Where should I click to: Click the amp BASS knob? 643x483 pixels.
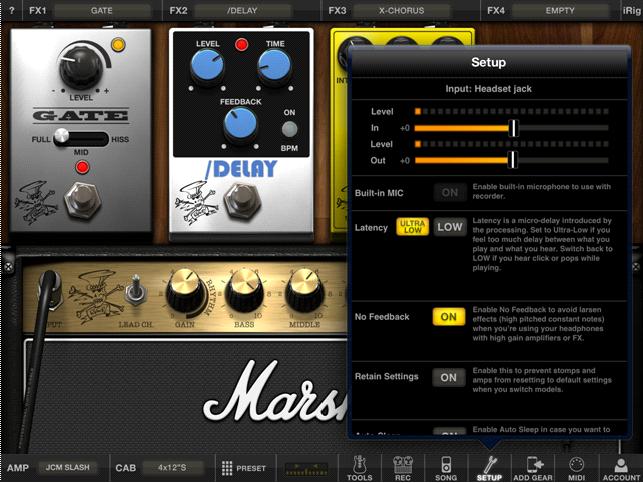245,290
